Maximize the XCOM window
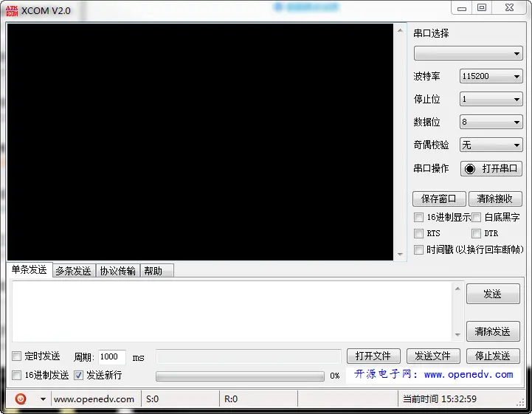532x414 pixels. 482,8
